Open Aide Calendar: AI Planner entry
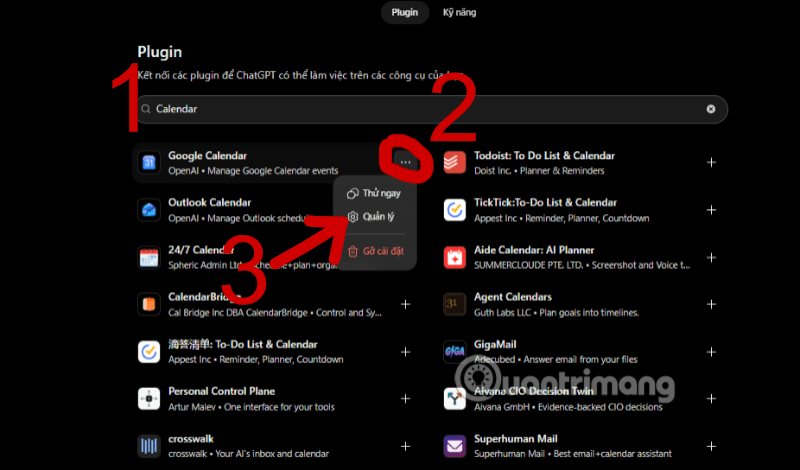The width and height of the screenshot is (800, 470). 534,250
